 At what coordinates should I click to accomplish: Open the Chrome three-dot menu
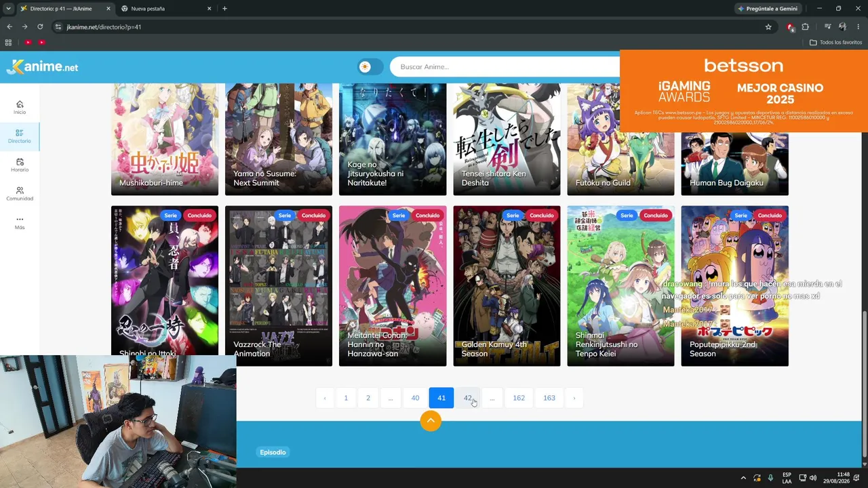[858, 27]
